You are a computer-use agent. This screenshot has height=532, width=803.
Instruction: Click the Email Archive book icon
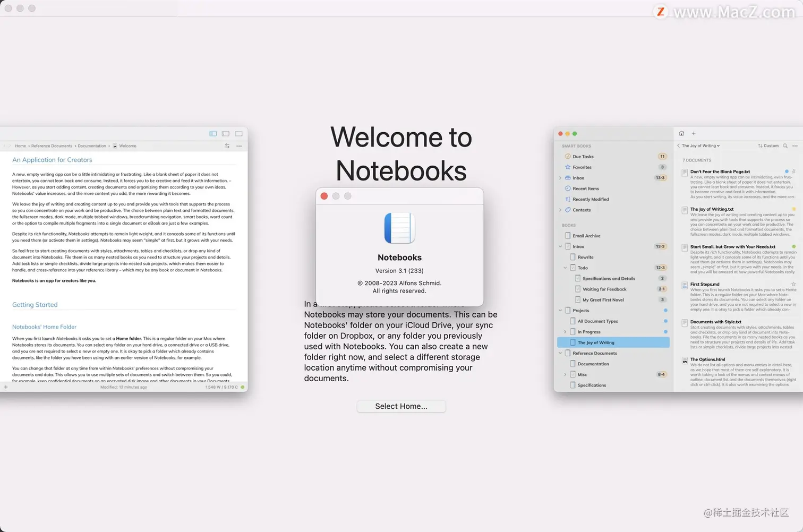point(568,236)
